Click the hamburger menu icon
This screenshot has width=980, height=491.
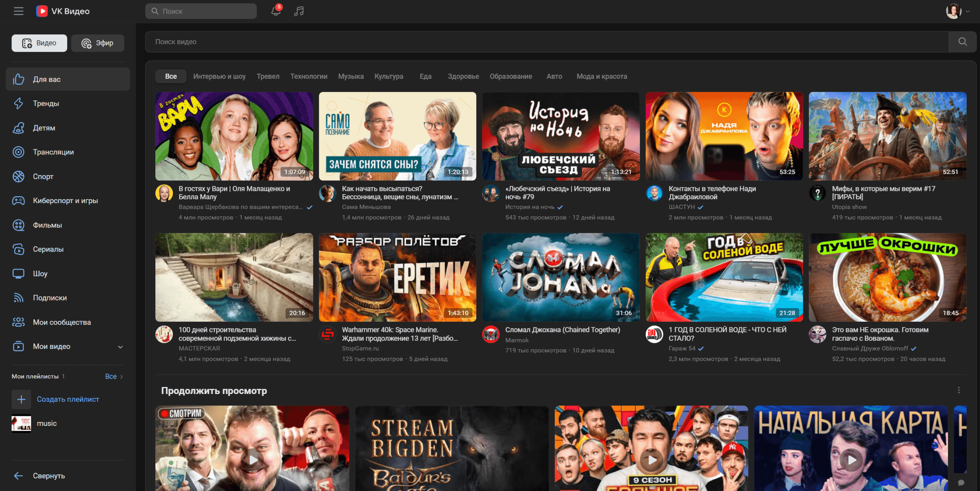pos(19,11)
